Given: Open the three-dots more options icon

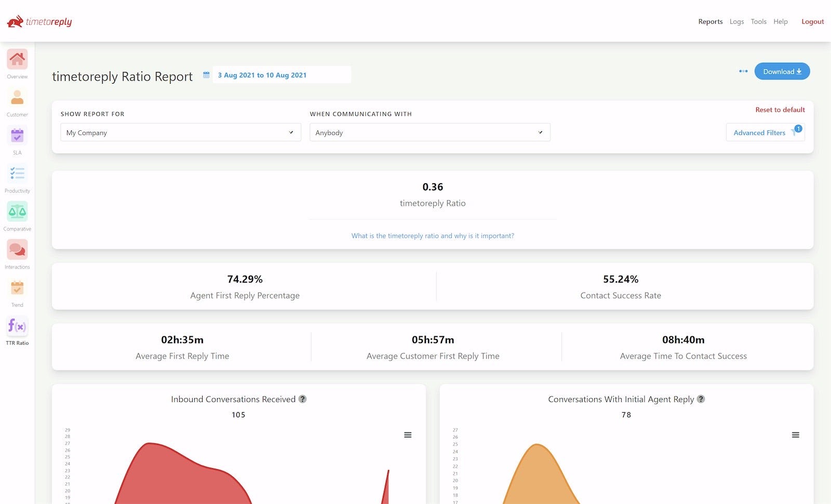Looking at the screenshot, I should point(743,71).
